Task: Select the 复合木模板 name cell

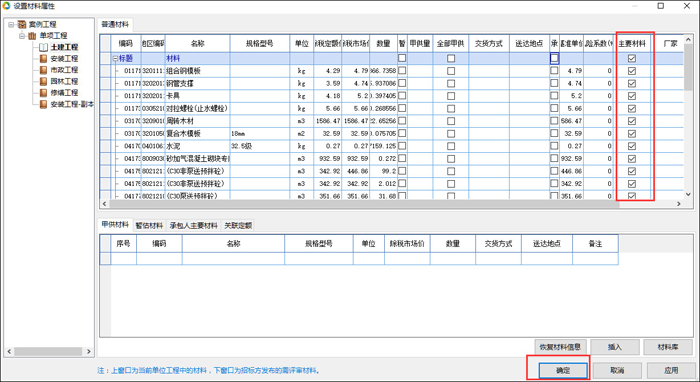Action: [x=198, y=133]
